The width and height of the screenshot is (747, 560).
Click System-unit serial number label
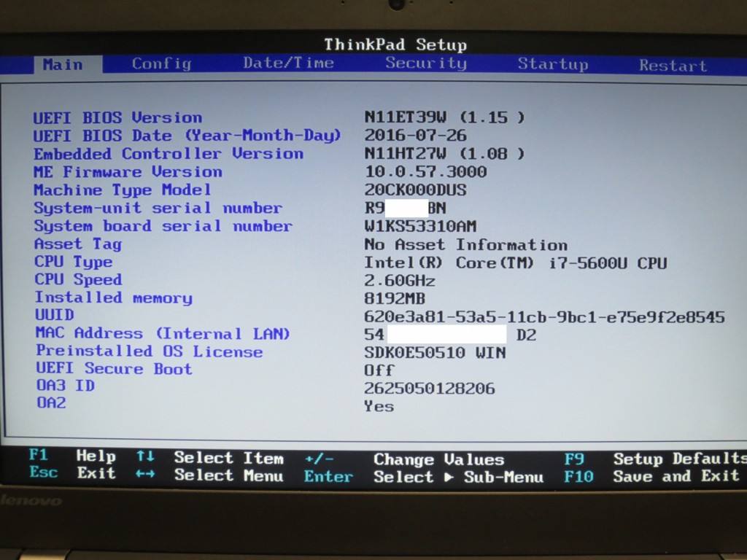(x=158, y=208)
